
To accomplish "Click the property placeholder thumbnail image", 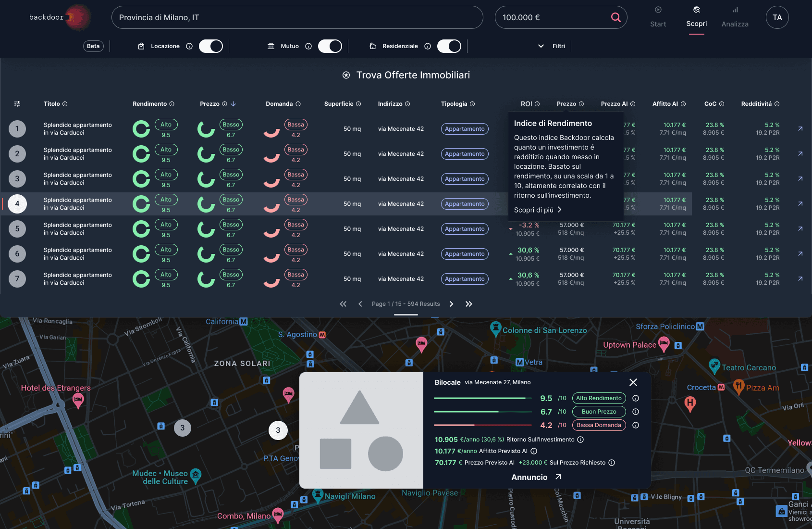I will (361, 430).
